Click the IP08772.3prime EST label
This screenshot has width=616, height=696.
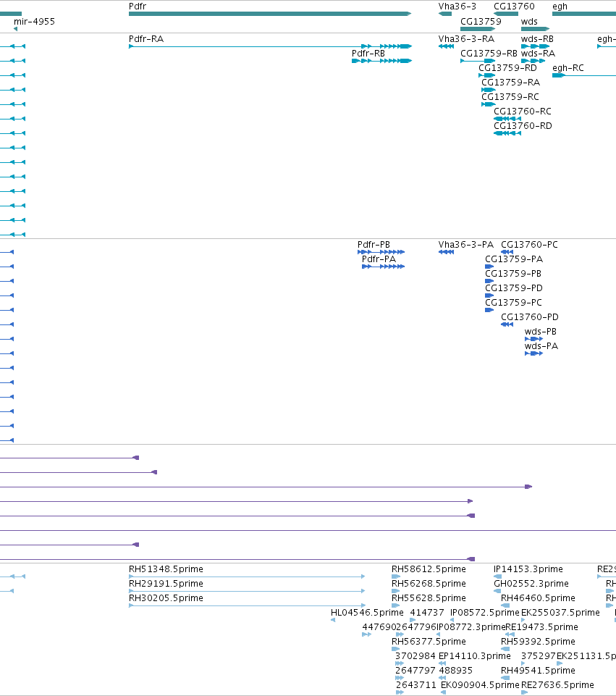coord(471,626)
